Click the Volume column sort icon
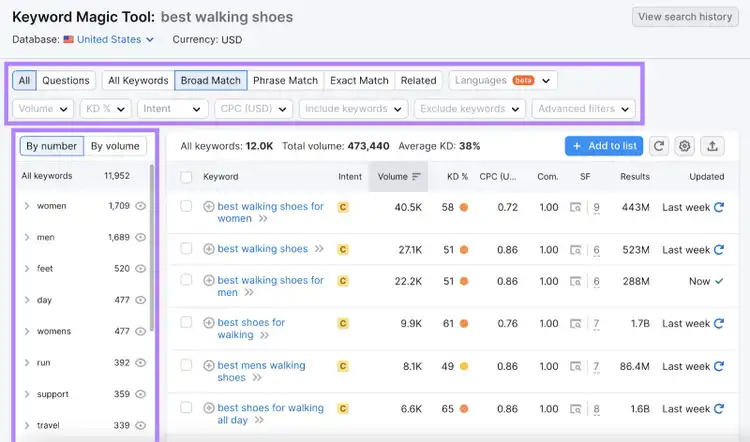Screen dimensions: 750x442 coord(416,177)
